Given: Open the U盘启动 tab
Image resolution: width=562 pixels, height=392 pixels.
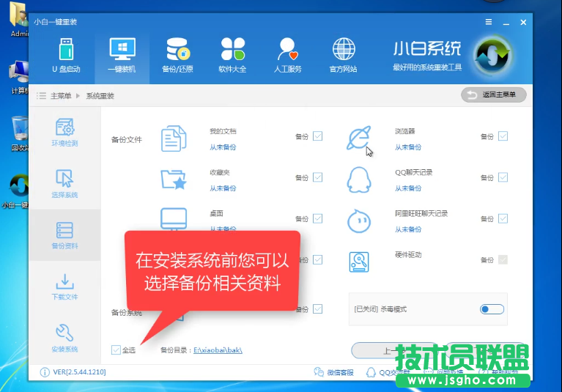Looking at the screenshot, I should [66, 56].
